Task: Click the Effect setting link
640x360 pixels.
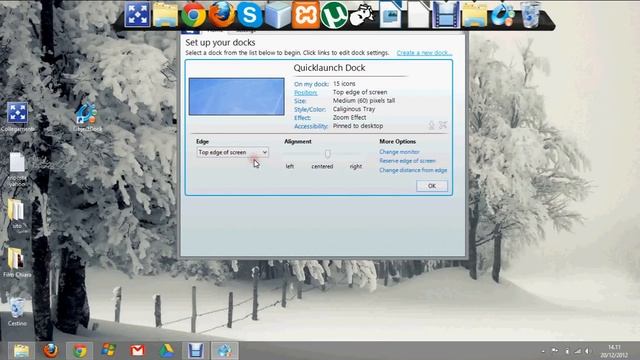Action: click(x=302, y=118)
